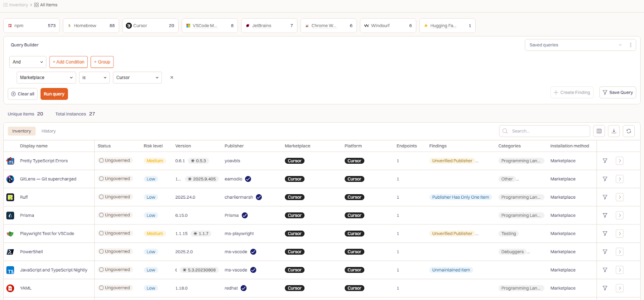Click the Ruff extension icon

point(10,197)
